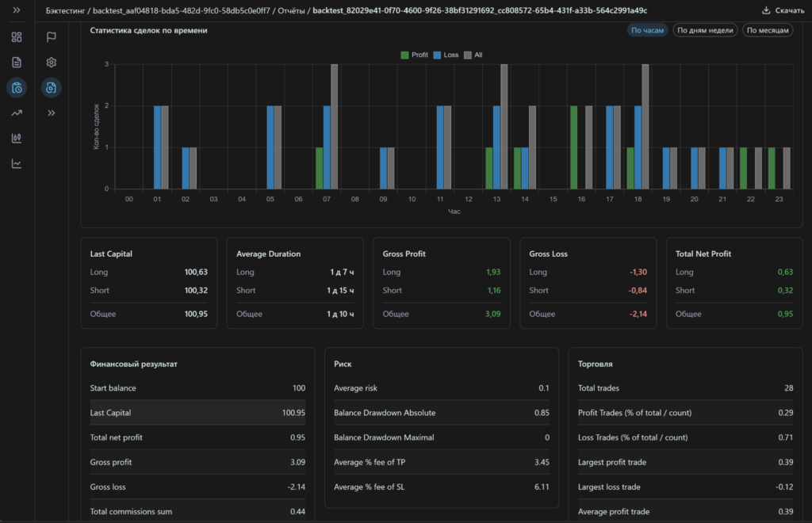Image resolution: width=812 pixels, height=523 pixels.
Task: Download the report with Скачать
Action: click(783, 10)
